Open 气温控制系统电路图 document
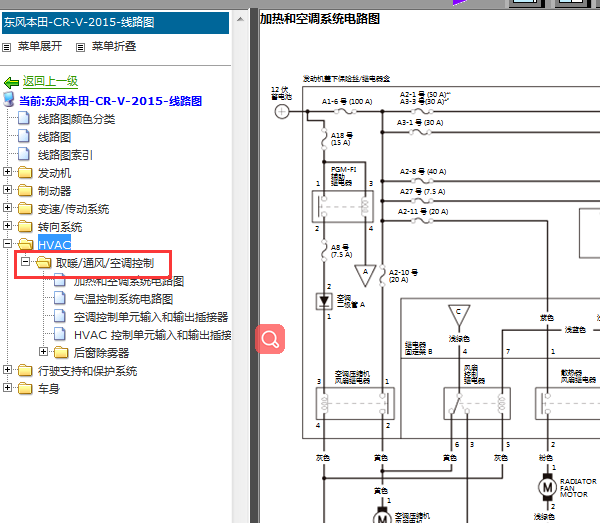Image resolution: width=600 pixels, height=523 pixels. coord(123,299)
